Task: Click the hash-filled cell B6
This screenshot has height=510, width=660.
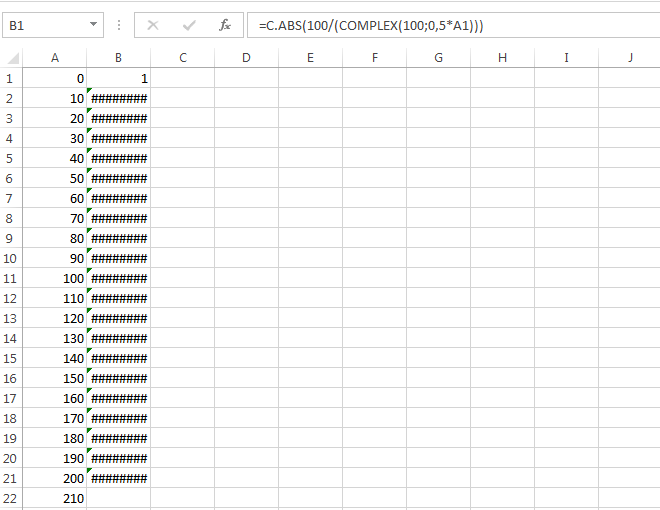Action: click(118, 178)
